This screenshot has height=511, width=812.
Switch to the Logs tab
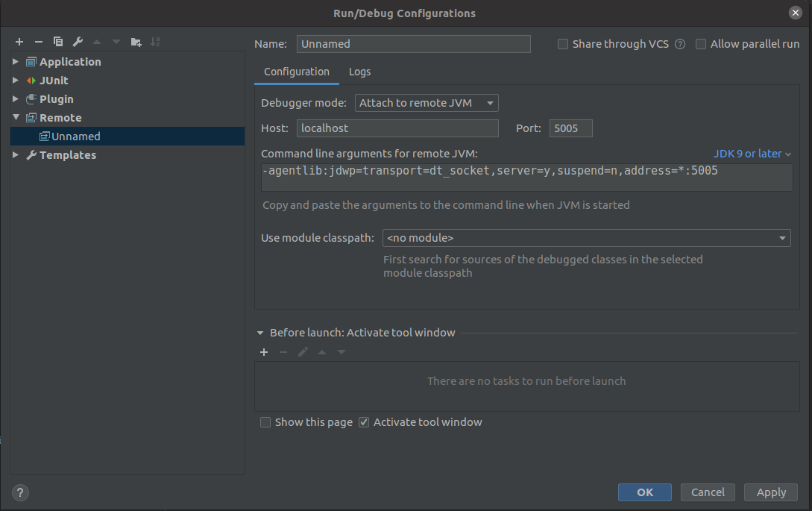point(359,72)
